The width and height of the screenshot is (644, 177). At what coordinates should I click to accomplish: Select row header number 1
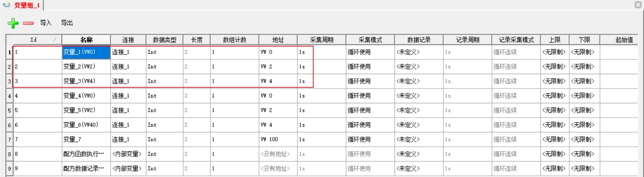10,52
